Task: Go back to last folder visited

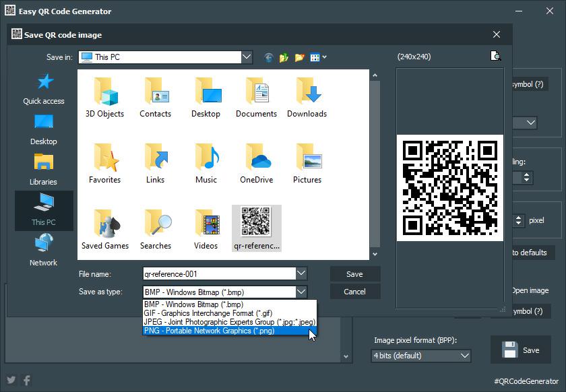Action: pyautogui.click(x=269, y=57)
